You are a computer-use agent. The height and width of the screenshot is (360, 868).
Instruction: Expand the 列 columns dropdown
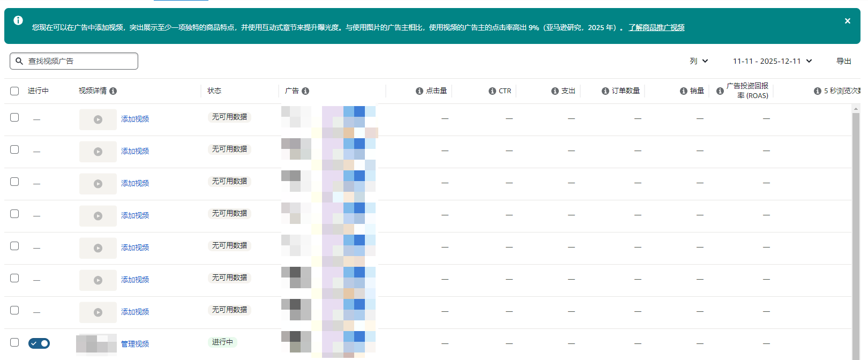(699, 61)
